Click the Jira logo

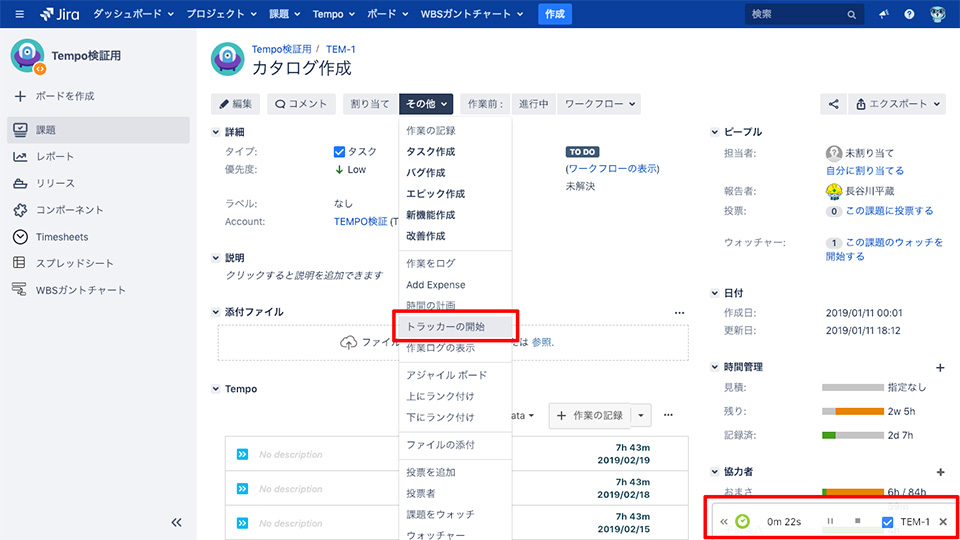tap(60, 14)
